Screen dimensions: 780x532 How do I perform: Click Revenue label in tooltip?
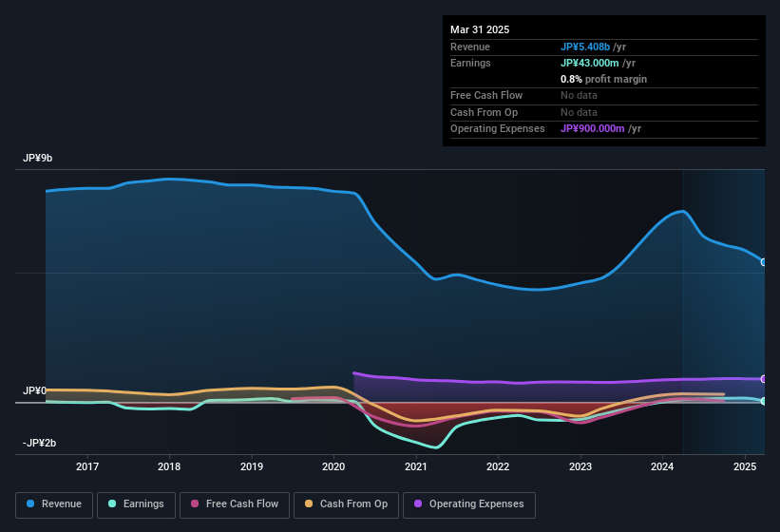(x=470, y=47)
